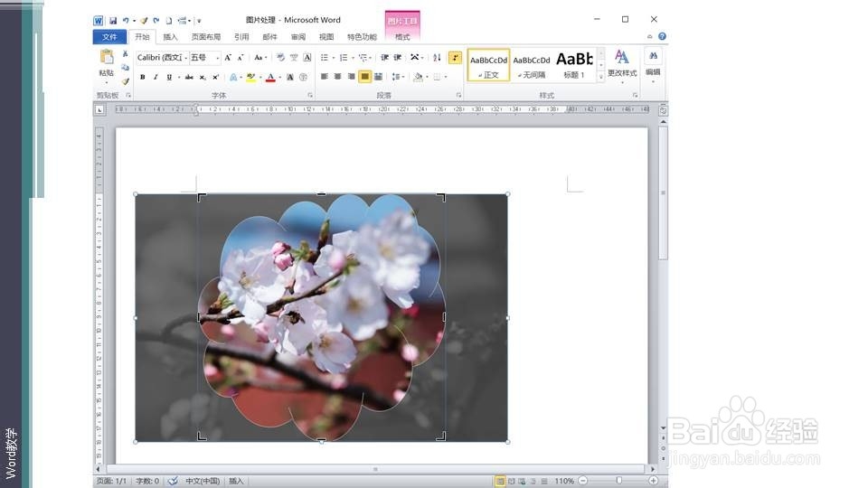This screenshot has width=868, height=488.
Task: Shrink the font size
Action: 241,58
